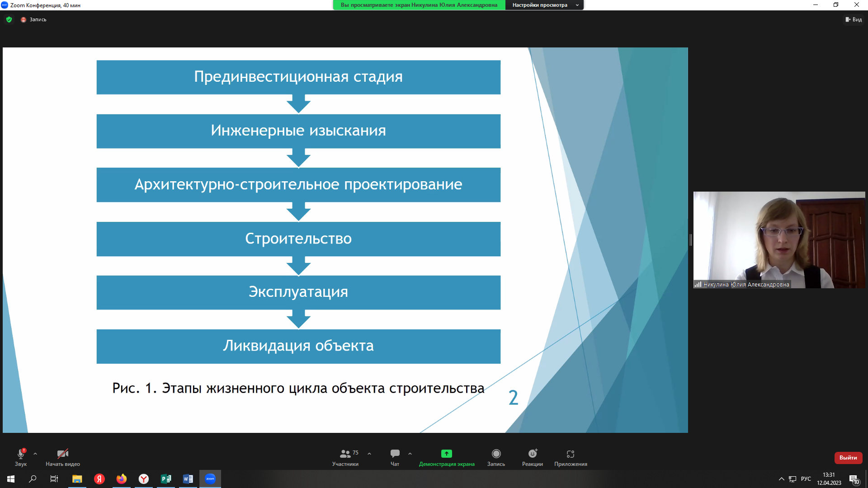
Task: Open Task View in taskbar
Action: coord(54,479)
